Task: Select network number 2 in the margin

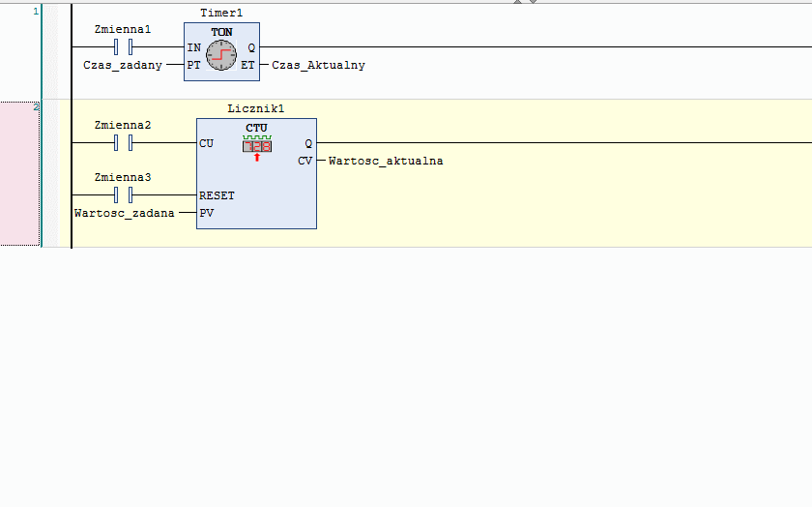Action: click(x=36, y=107)
